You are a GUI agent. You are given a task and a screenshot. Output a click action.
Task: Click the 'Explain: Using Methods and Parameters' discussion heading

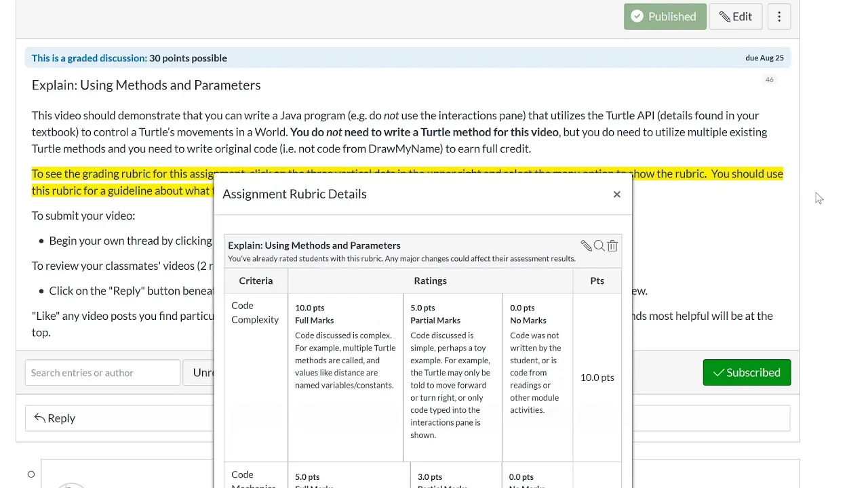click(146, 85)
